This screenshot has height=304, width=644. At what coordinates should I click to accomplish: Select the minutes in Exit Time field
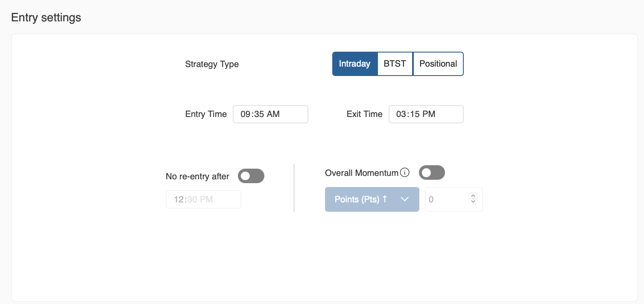coord(414,114)
